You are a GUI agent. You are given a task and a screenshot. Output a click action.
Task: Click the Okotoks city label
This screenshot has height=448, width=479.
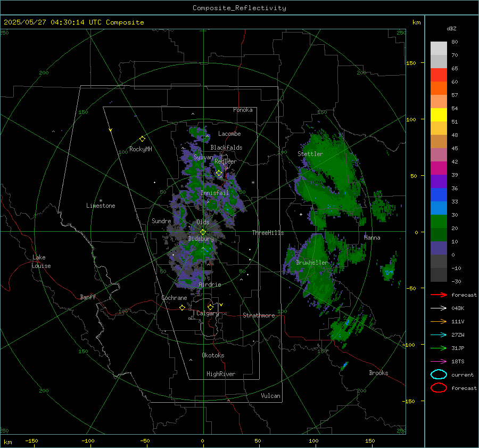click(x=213, y=355)
